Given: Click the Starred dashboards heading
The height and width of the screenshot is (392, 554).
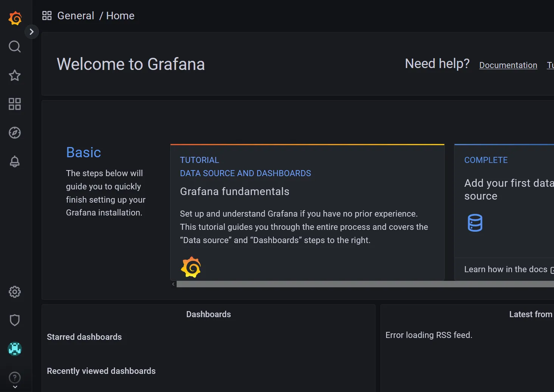Looking at the screenshot, I should pyautogui.click(x=84, y=337).
